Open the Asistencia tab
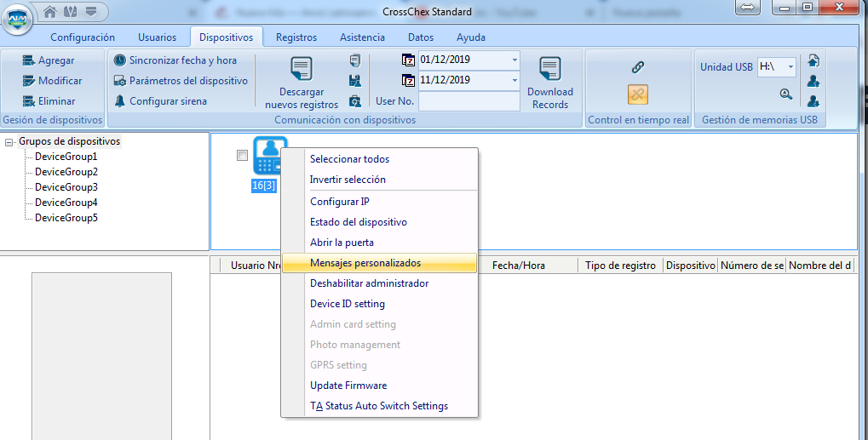Screen dimensions: 868x440 click(x=362, y=37)
